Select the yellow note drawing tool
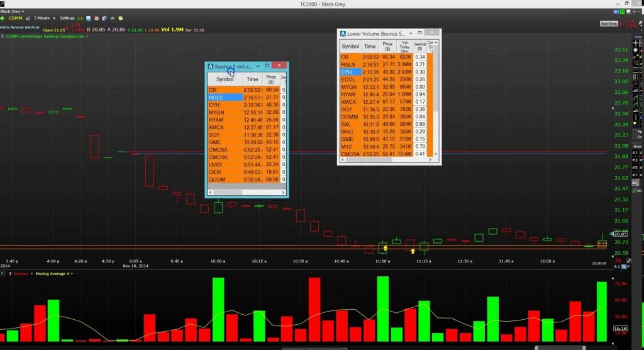The width and height of the screenshot is (644, 350). pos(636,123)
